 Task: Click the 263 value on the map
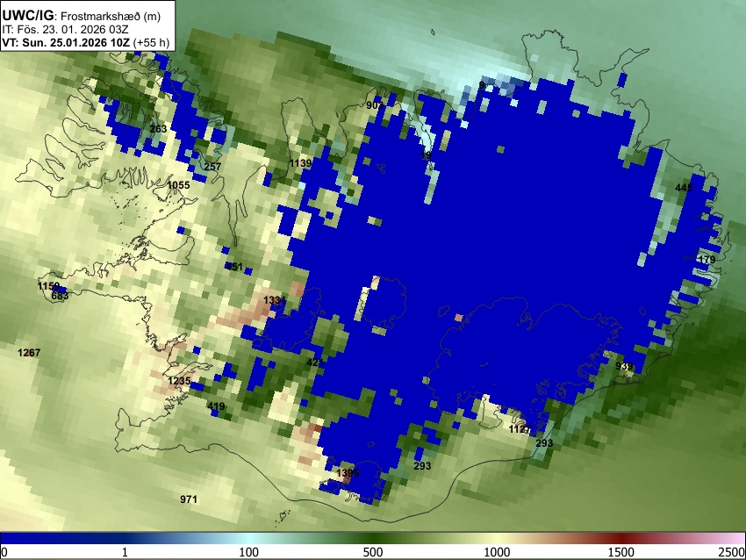coord(158,129)
